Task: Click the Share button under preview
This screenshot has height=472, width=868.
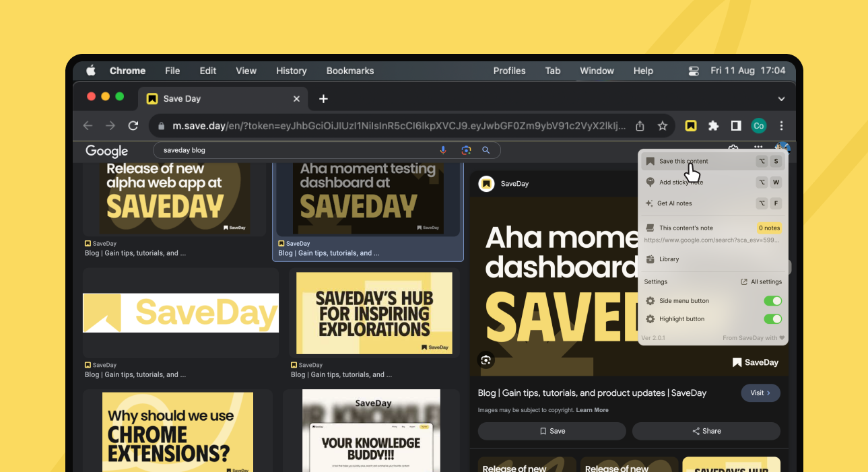Action: click(706, 431)
